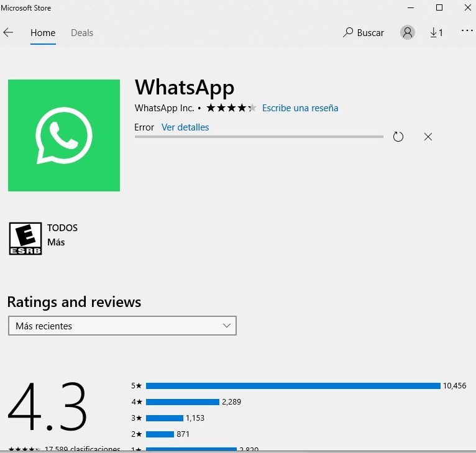476x453 pixels.
Task: Show downloads and updates queue
Action: [x=436, y=32]
